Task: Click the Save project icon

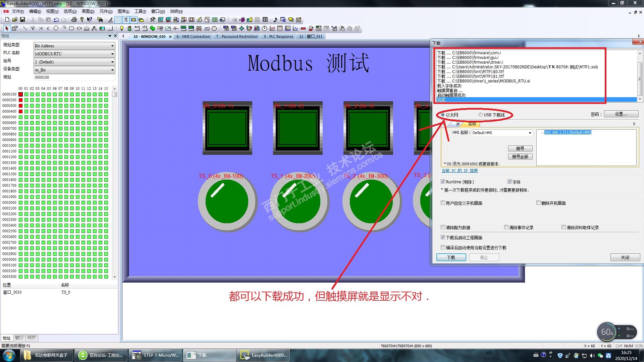Action: coord(22,20)
